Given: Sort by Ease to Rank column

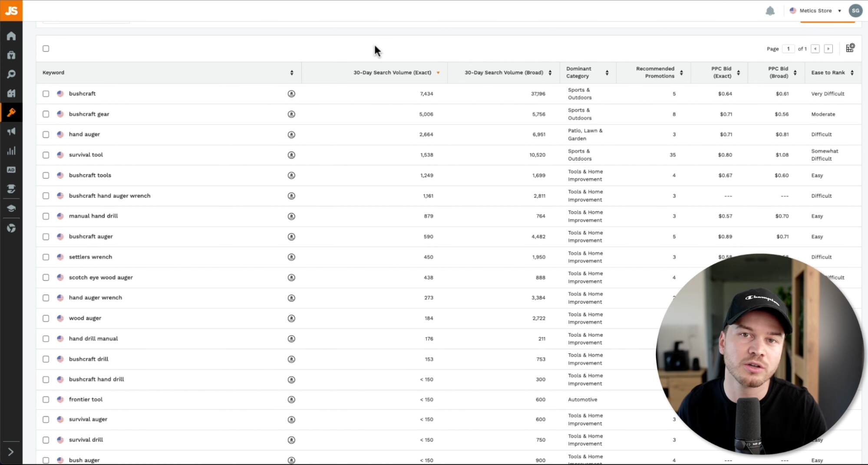Looking at the screenshot, I should point(852,73).
